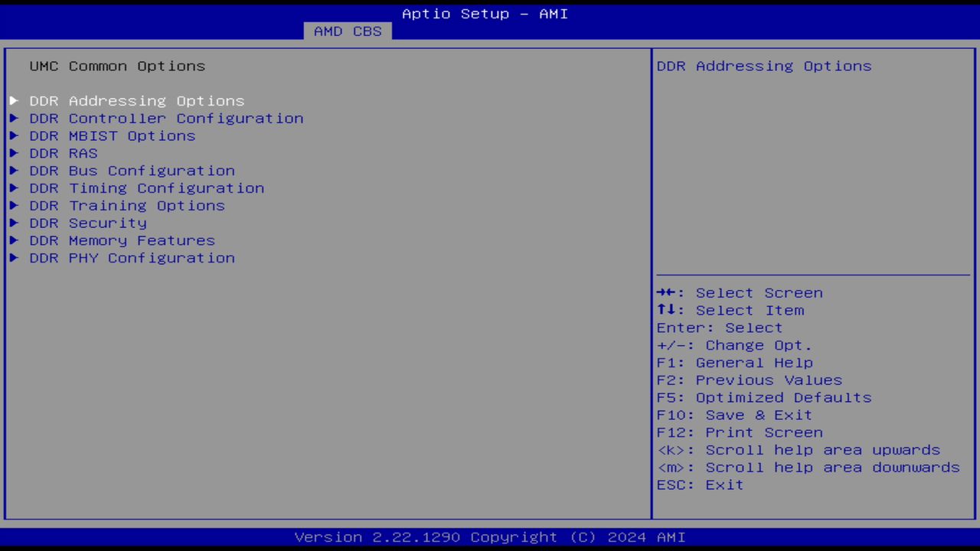Open DDR Memory Features submenu
The height and width of the screenshot is (551, 980).
(122, 241)
